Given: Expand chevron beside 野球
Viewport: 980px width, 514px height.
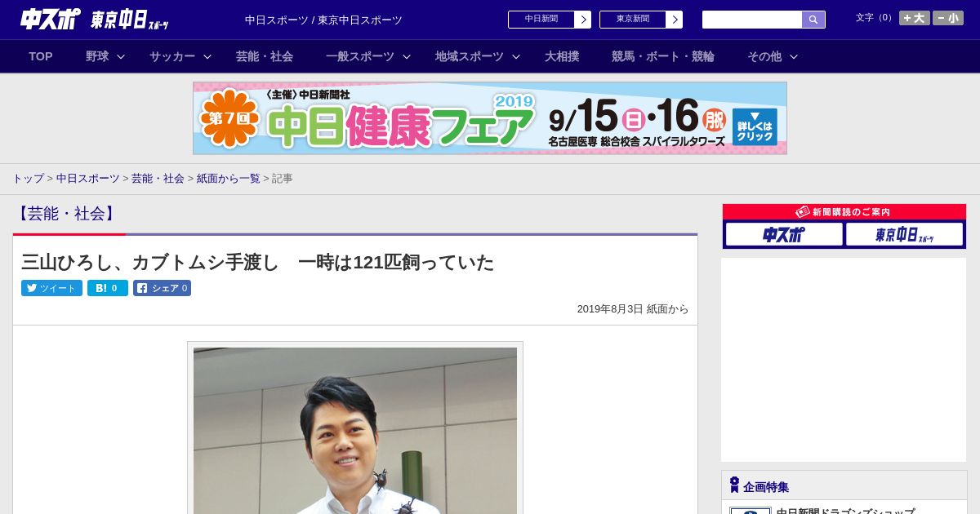Looking at the screenshot, I should point(121,57).
